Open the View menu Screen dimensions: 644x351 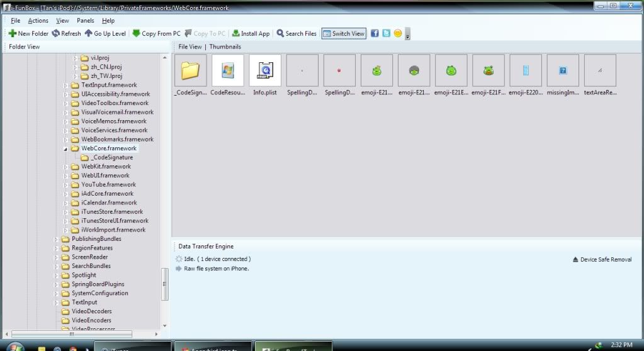[62, 21]
